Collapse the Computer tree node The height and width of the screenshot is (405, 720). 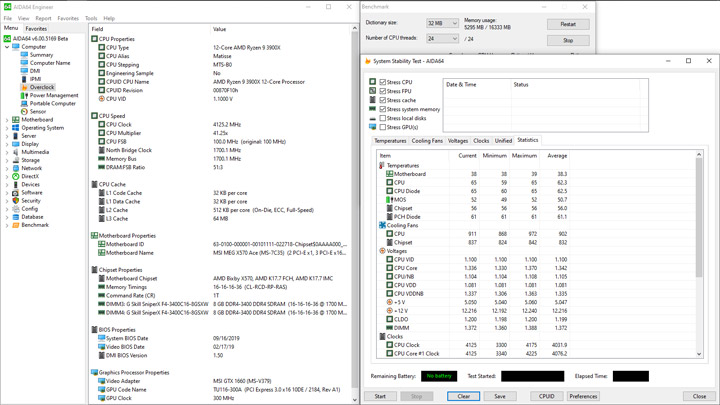pos(7,47)
